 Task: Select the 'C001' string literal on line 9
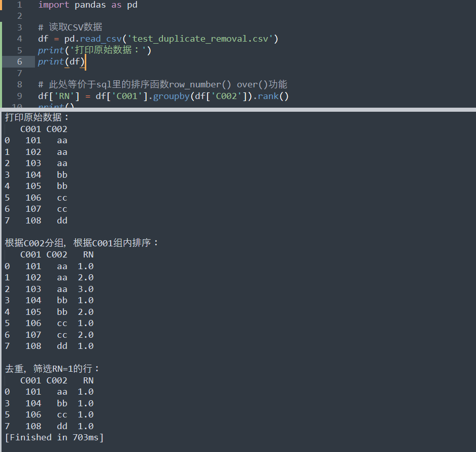pyautogui.click(x=127, y=95)
